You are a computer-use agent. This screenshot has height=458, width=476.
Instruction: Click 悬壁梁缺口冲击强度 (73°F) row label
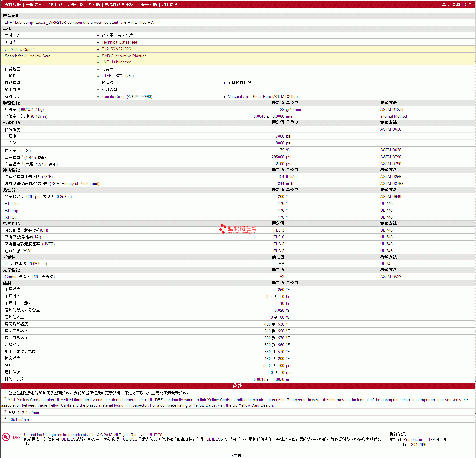tap(29, 177)
